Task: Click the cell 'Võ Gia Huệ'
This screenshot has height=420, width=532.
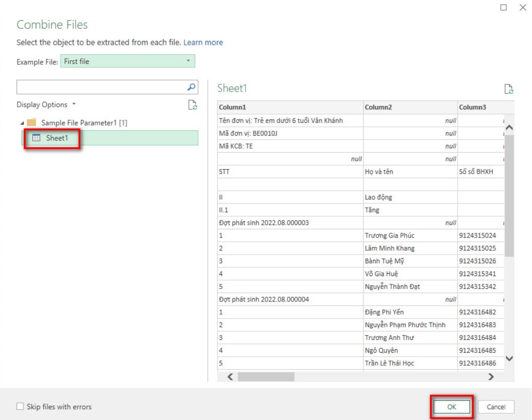Action: pos(410,274)
